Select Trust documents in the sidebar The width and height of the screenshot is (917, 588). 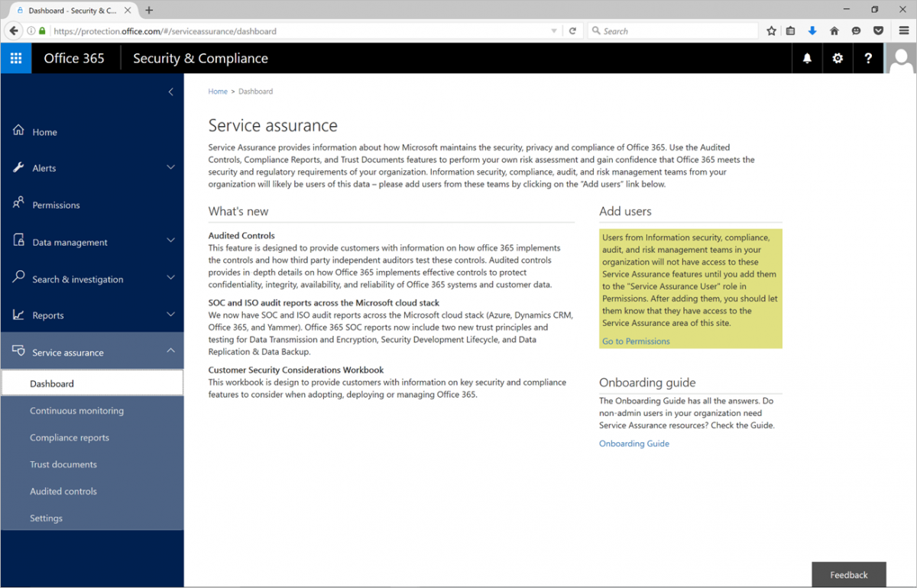[63, 464]
